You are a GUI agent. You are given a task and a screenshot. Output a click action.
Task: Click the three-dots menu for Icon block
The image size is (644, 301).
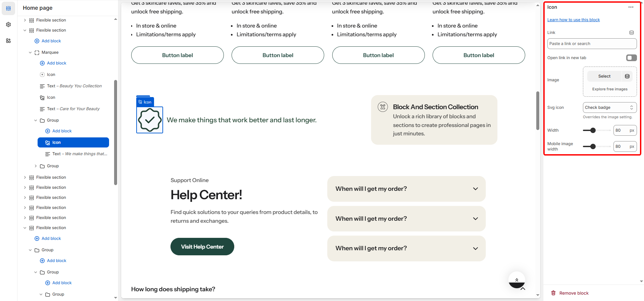[x=631, y=7]
